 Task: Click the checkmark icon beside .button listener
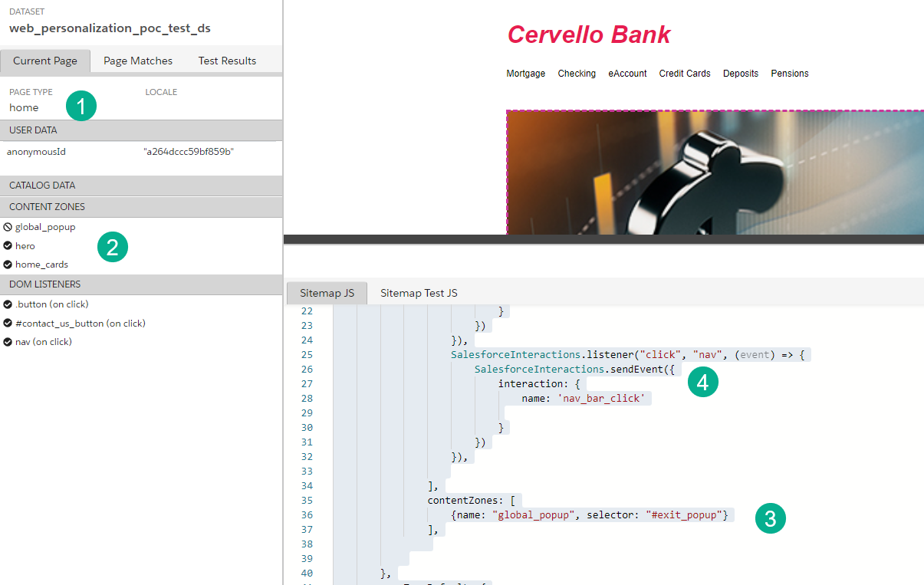click(x=8, y=304)
